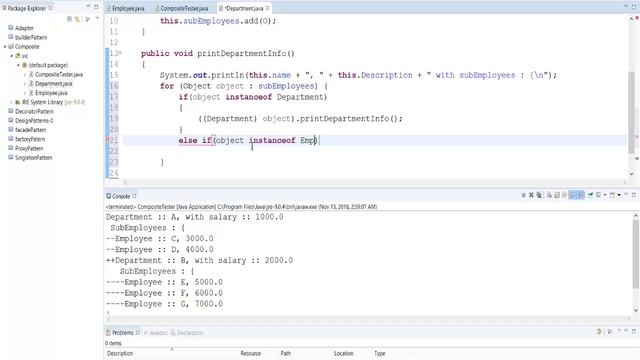Open Employee.java from Package Explorer
This screenshot has height=360, width=640.
pos(51,93)
